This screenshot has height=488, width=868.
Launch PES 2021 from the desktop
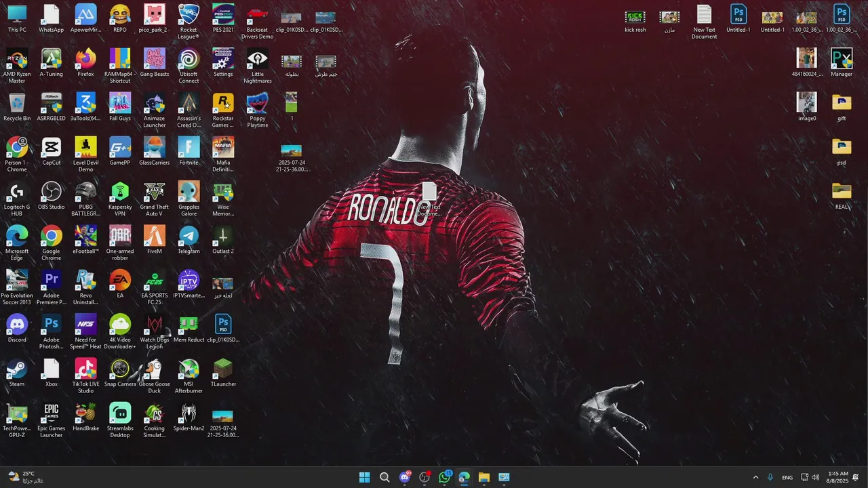(x=223, y=18)
